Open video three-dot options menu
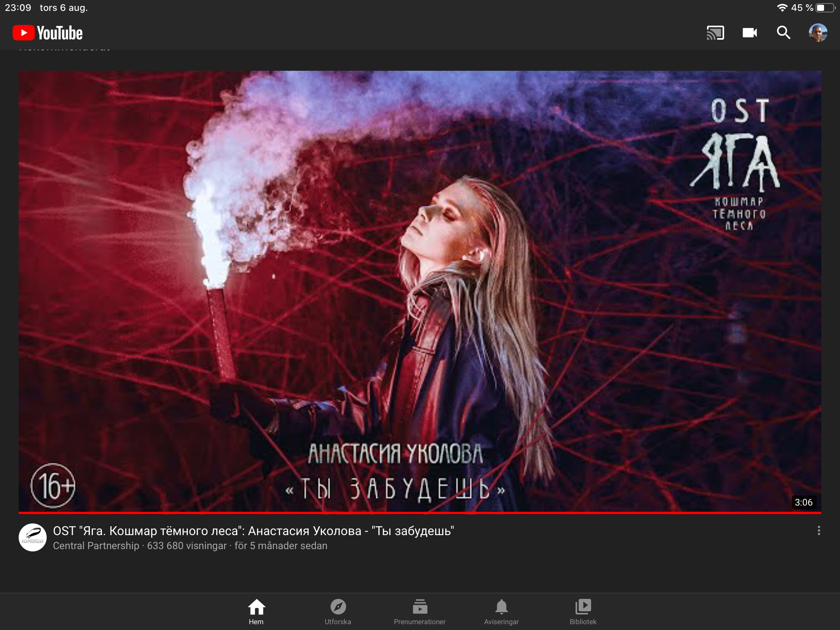Screen dimensions: 840x630 (819, 531)
